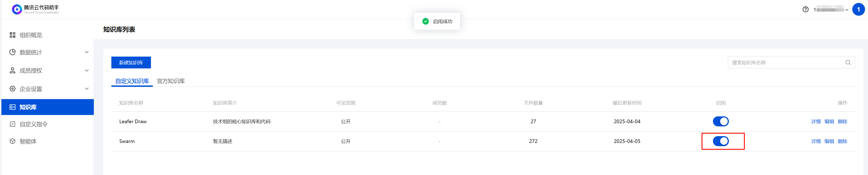This screenshot has height=175, width=868.
Task: Disable the Leafer Draw knowledge base toggle
Action: tap(720, 122)
